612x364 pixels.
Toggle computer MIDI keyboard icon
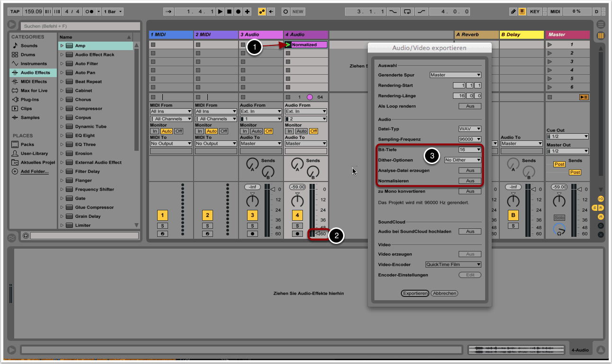[x=523, y=11]
